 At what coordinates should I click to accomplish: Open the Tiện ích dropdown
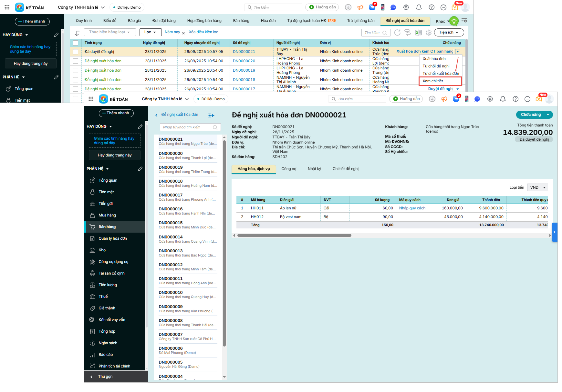click(449, 33)
